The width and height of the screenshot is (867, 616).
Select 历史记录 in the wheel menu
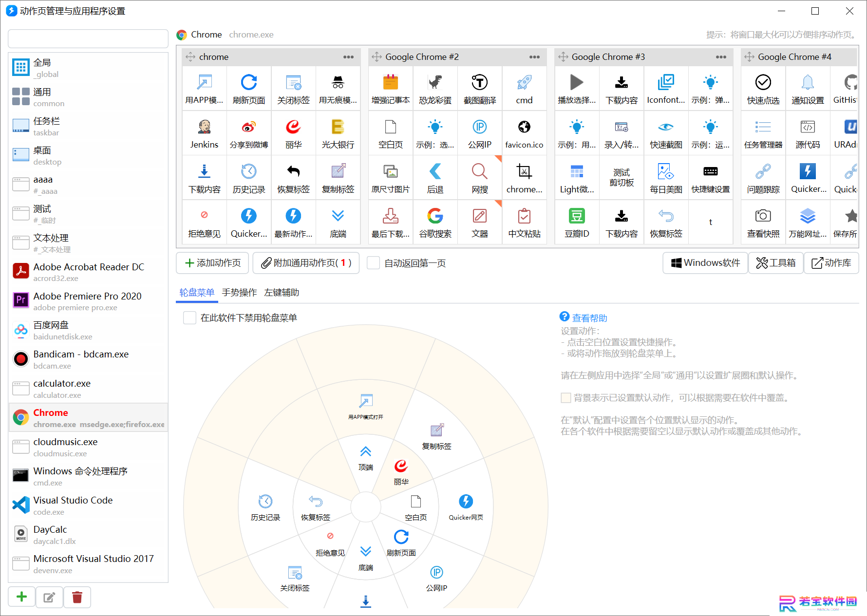(x=265, y=507)
